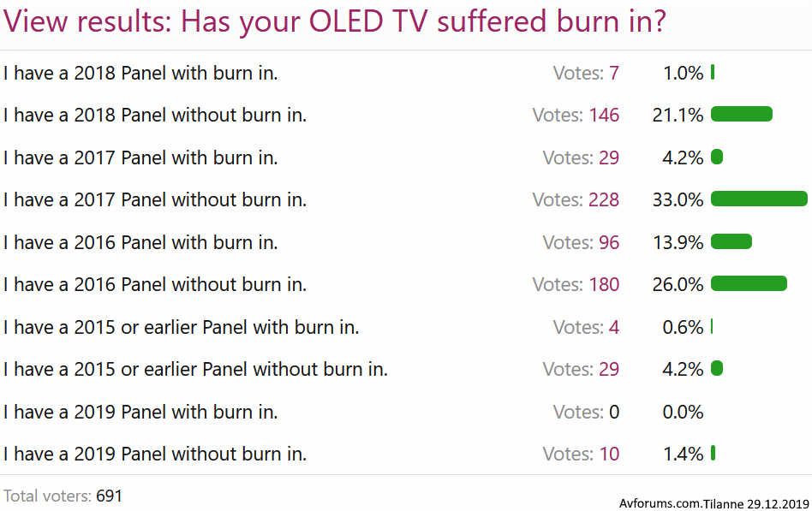812x511 pixels.
Task: Click the 4 votes count link
Action: pos(613,328)
